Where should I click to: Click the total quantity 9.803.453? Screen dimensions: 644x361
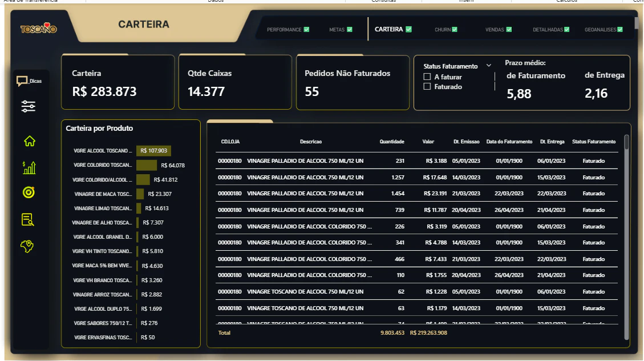point(392,332)
